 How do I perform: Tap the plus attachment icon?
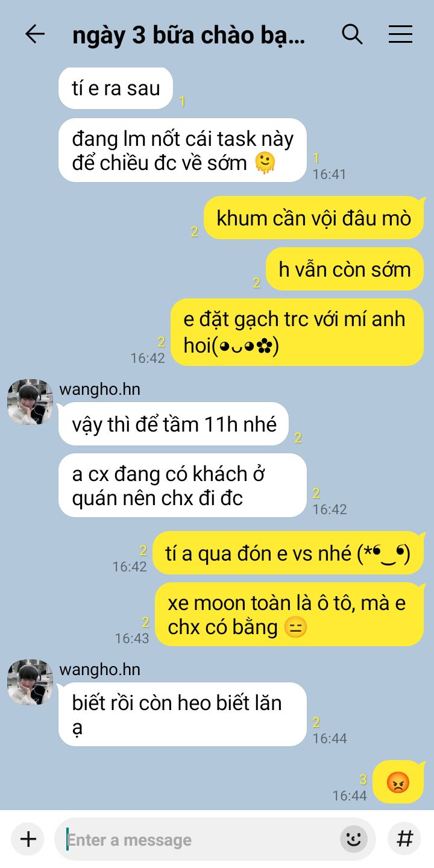pos(28,839)
